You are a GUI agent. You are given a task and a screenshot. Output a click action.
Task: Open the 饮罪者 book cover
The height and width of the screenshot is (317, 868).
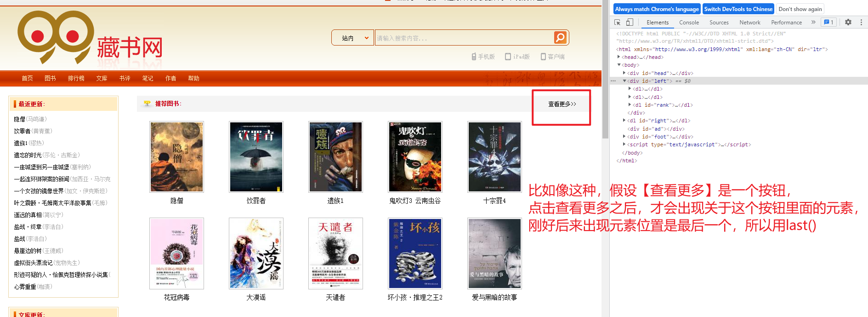[256, 157]
